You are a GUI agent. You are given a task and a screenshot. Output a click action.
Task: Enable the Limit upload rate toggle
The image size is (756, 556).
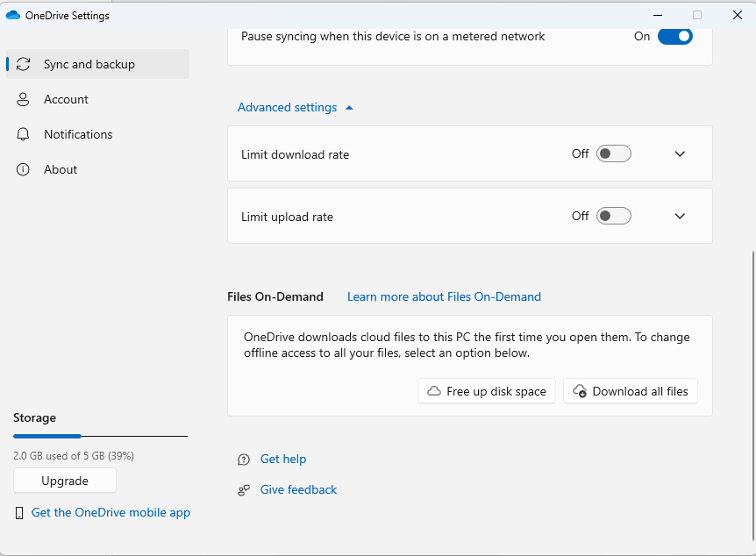point(614,216)
